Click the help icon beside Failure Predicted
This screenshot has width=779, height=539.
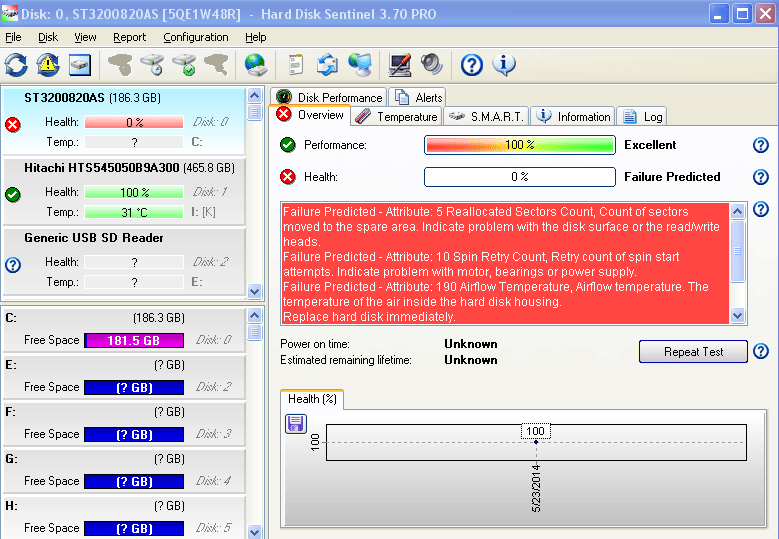click(x=761, y=177)
